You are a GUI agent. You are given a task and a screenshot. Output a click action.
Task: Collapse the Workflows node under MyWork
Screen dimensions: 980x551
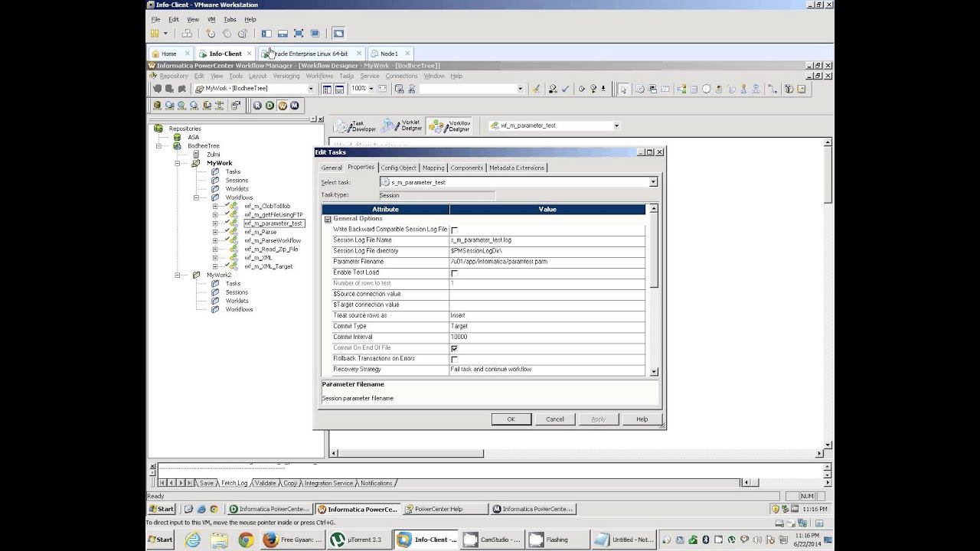196,197
